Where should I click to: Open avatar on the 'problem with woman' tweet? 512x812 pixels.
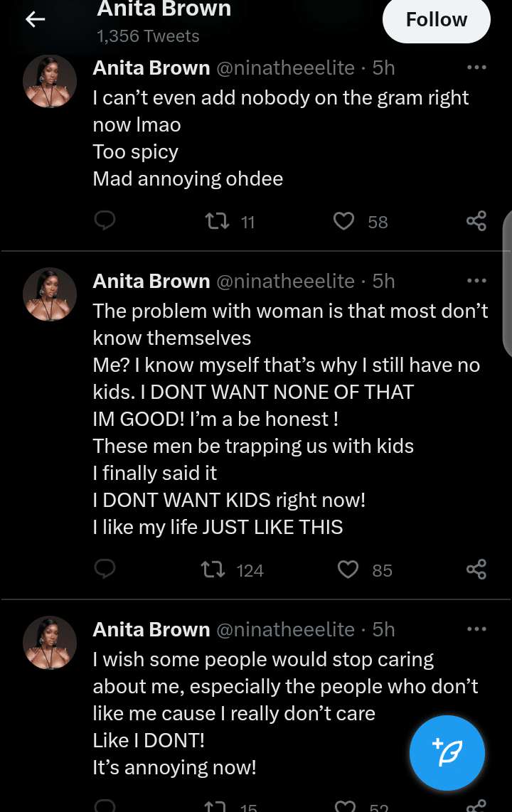[50, 294]
